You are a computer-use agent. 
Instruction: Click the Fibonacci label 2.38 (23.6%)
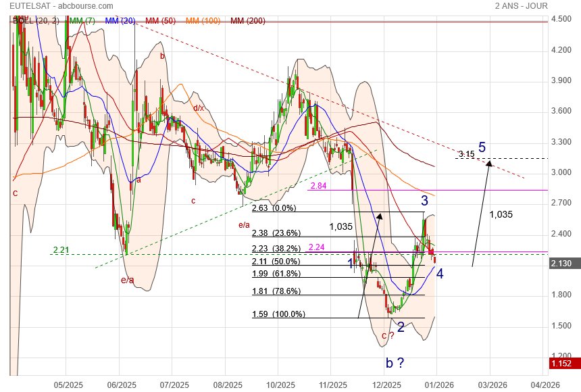(276, 233)
